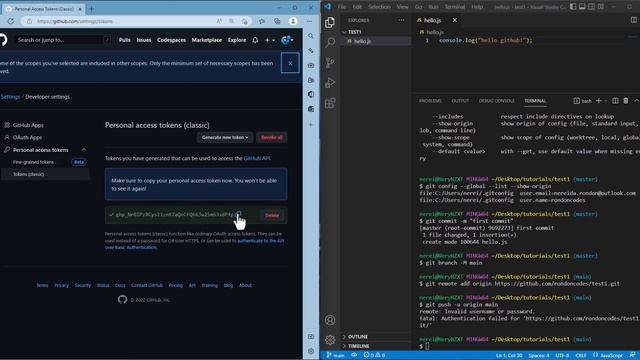Switch to the PROBLEMS panel tab
Image resolution: width=640 pixels, height=360 pixels.
[x=430, y=101]
